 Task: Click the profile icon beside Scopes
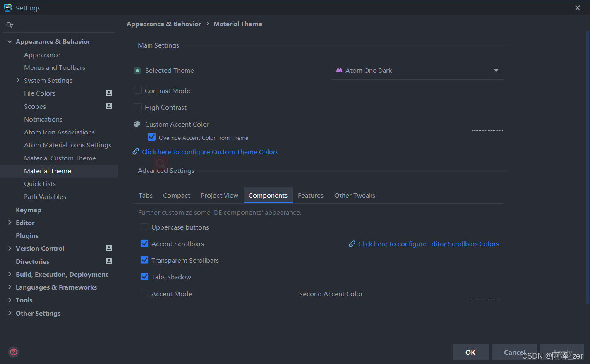(109, 106)
